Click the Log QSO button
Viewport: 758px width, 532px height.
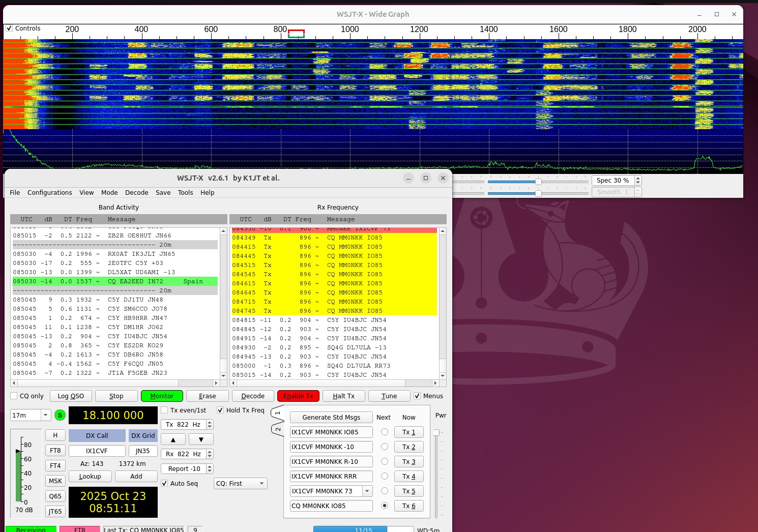coord(71,396)
